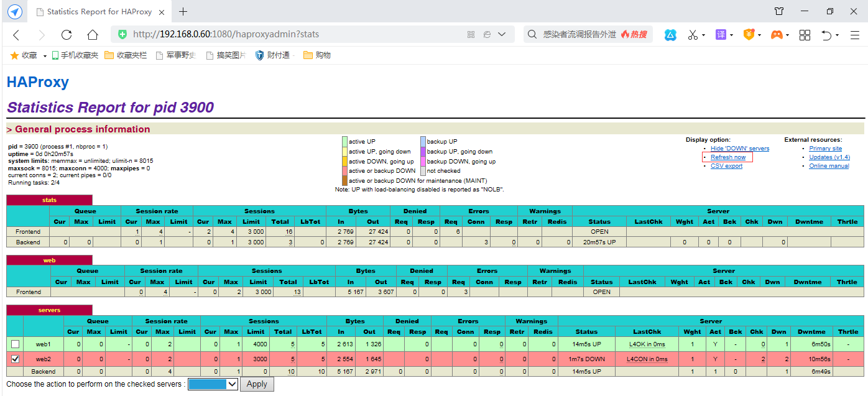Go forward with the forward arrow
The image size is (868, 396).
pyautogui.click(x=41, y=35)
